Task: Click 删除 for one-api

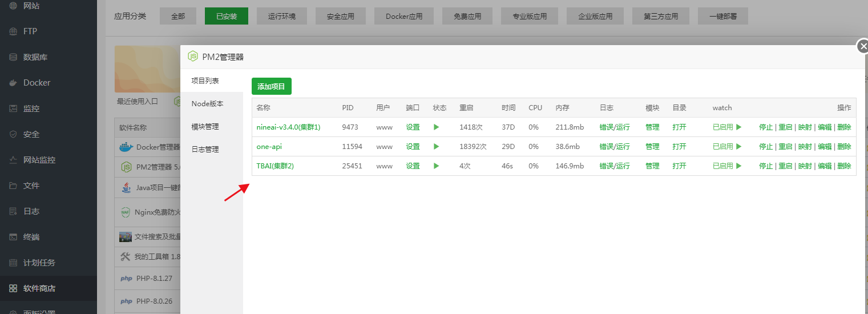Action: (844, 146)
